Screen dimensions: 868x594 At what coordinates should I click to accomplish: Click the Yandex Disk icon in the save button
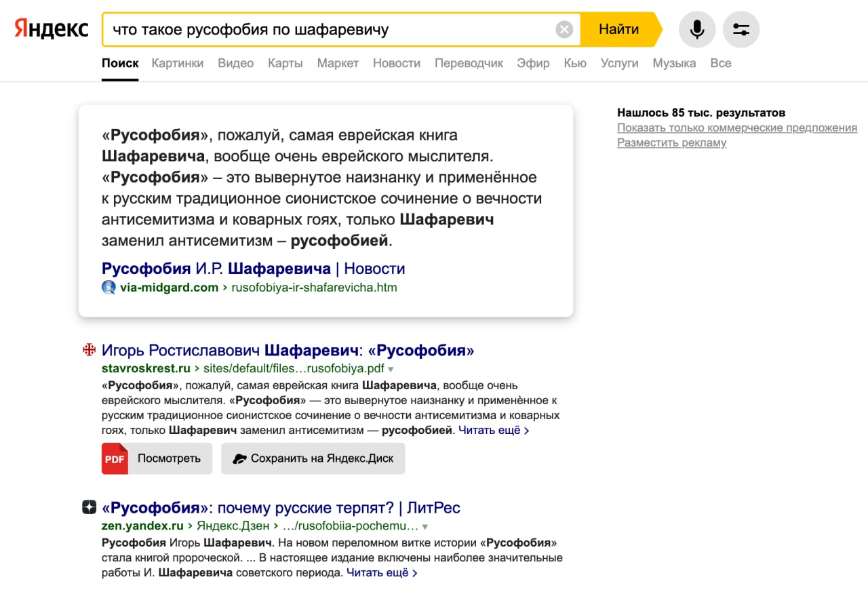[239, 458]
